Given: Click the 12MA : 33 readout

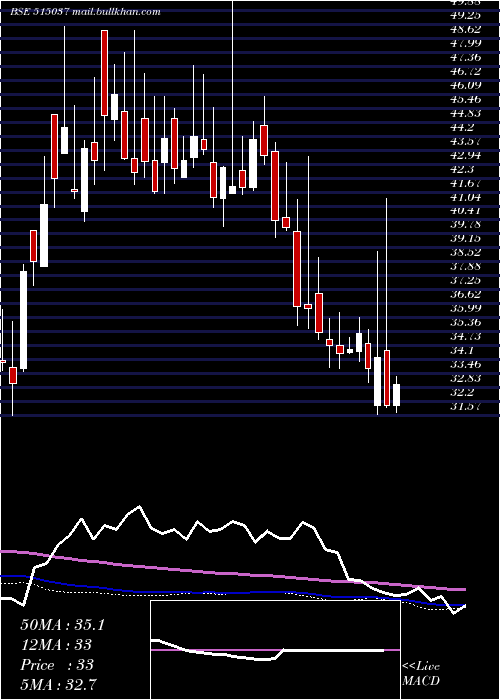Looking at the screenshot, I should pyautogui.click(x=56, y=645).
